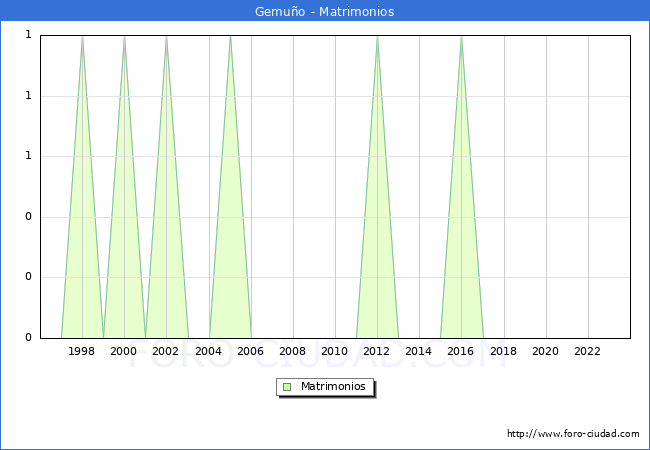Click the chart title Gemuño - Matrimonios
This screenshot has height=450, width=650.
[x=325, y=11]
